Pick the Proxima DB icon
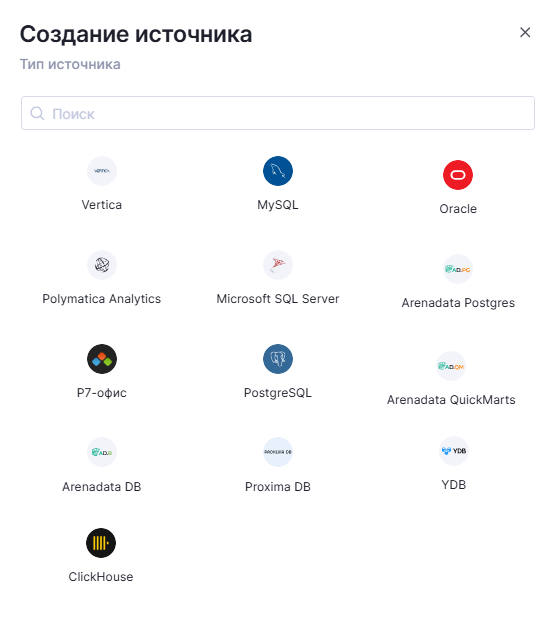 [278, 452]
